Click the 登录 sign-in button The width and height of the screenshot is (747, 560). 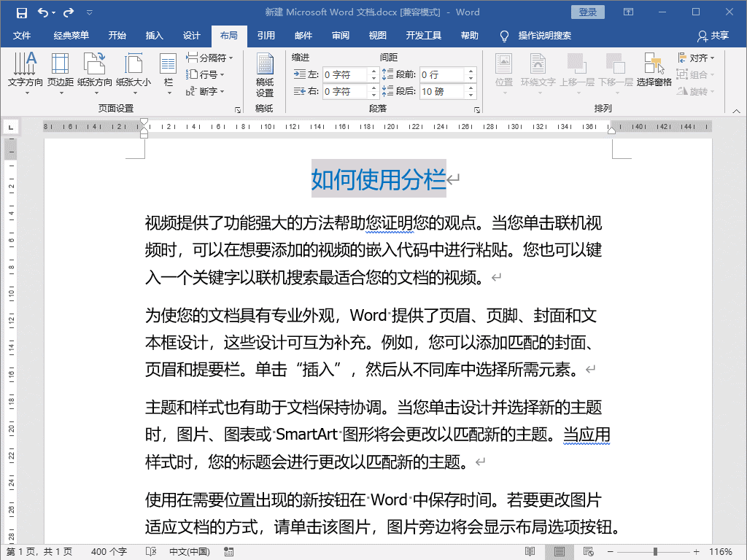point(587,12)
